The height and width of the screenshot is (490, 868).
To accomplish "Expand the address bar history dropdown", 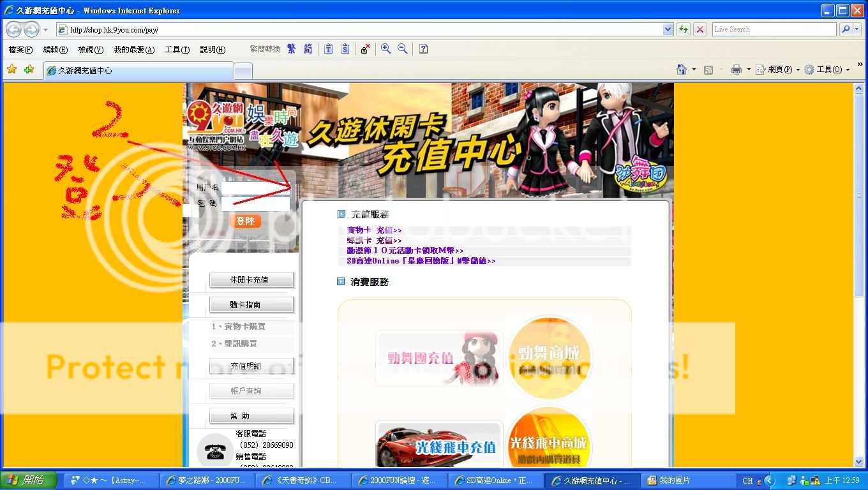I will coord(668,29).
